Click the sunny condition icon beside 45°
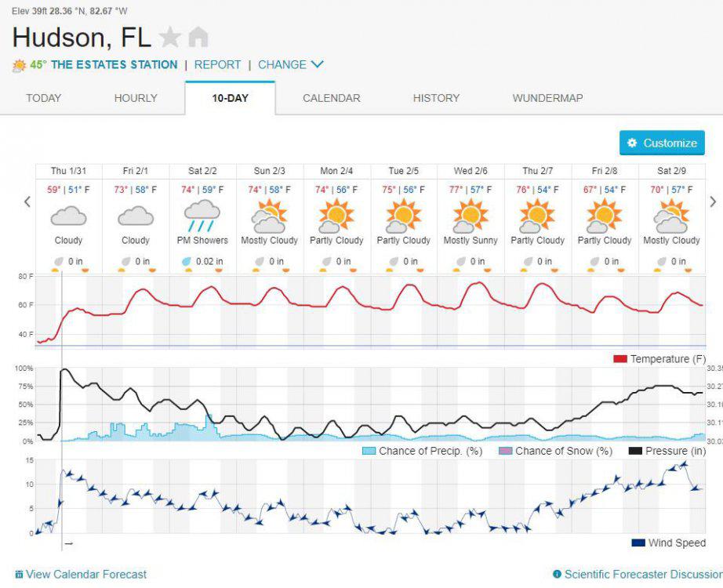723x588 pixels. pyautogui.click(x=20, y=66)
